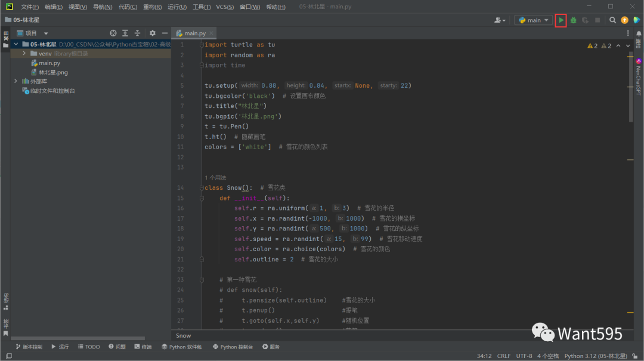Click the editor's vertical scrollbar
Screen dimensions: 644x361
(x=631, y=90)
